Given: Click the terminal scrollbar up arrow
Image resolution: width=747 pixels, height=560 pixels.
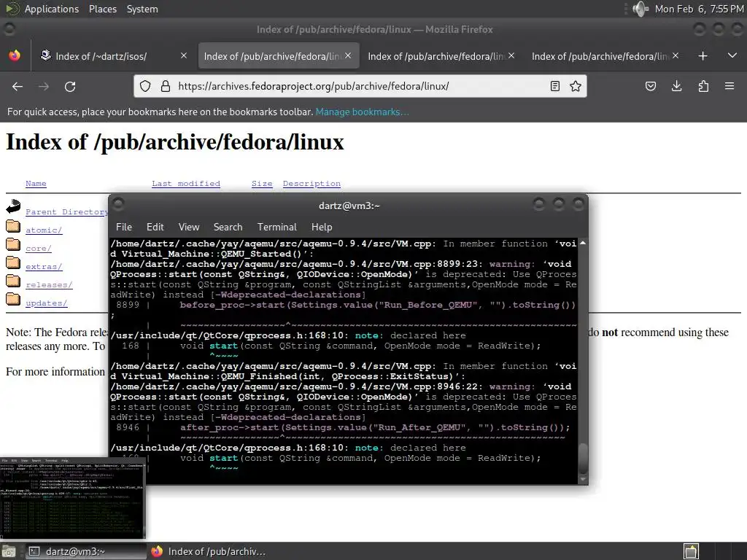Looking at the screenshot, I should coord(583,243).
